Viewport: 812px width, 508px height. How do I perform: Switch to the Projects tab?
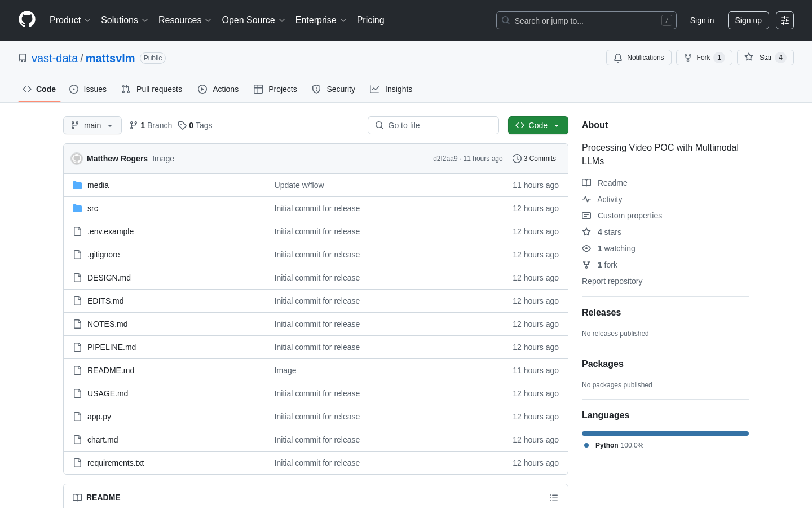tap(275, 89)
